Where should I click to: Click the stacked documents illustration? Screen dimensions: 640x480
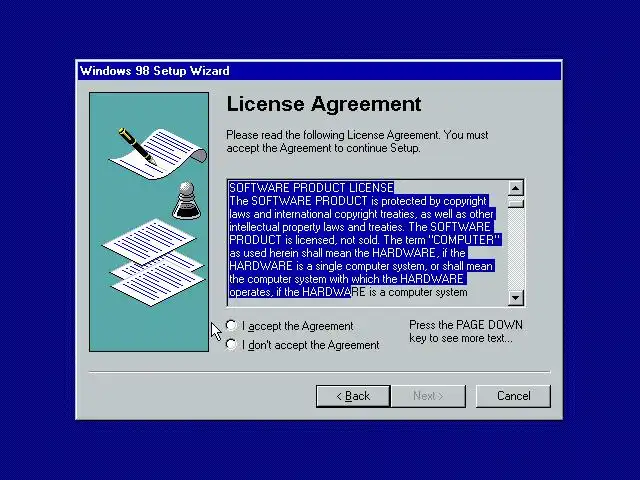pyautogui.click(x=154, y=262)
